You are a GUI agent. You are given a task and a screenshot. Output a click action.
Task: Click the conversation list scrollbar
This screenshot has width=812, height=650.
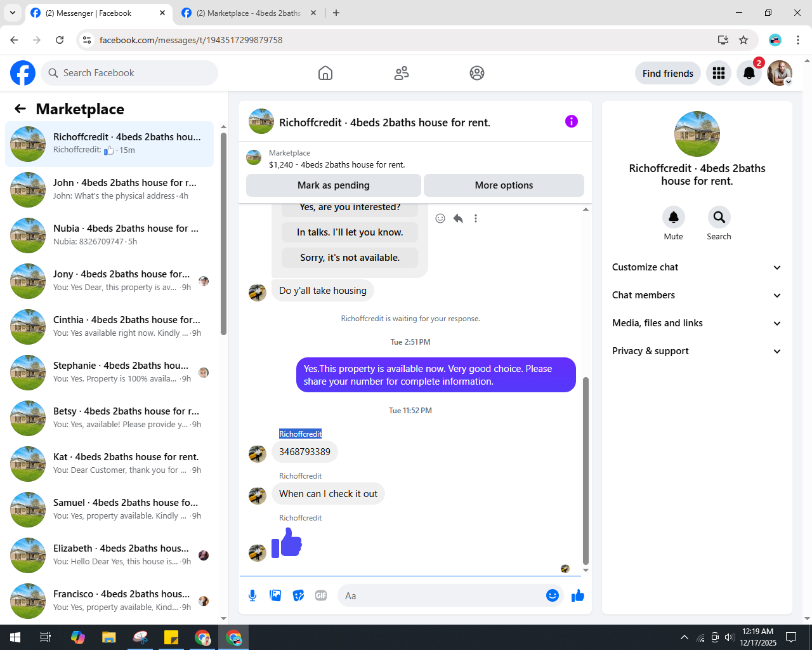[x=223, y=234]
